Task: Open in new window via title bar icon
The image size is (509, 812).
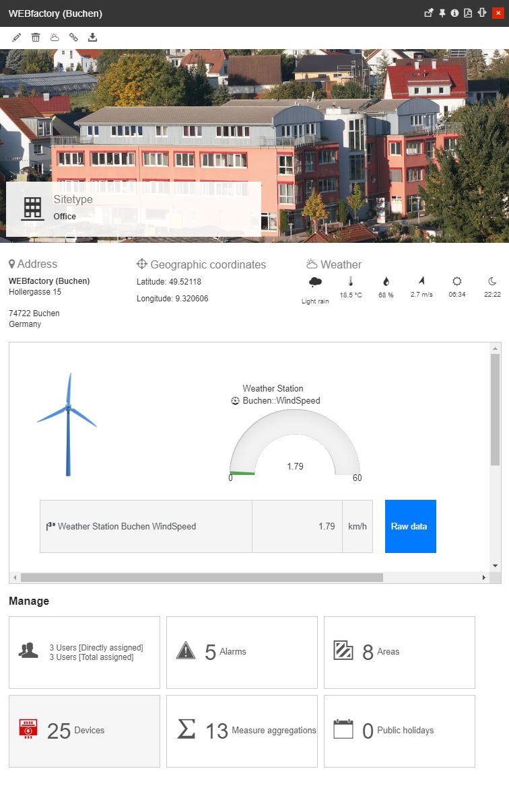Action: click(429, 13)
